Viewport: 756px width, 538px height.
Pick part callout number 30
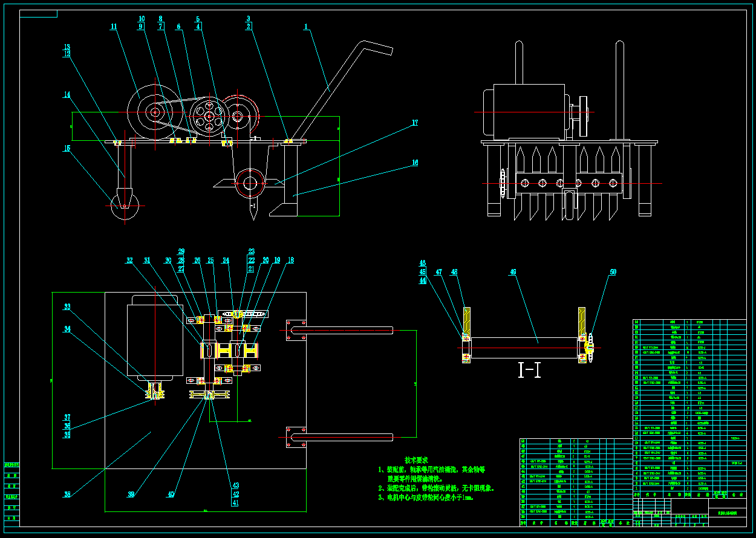(x=168, y=261)
